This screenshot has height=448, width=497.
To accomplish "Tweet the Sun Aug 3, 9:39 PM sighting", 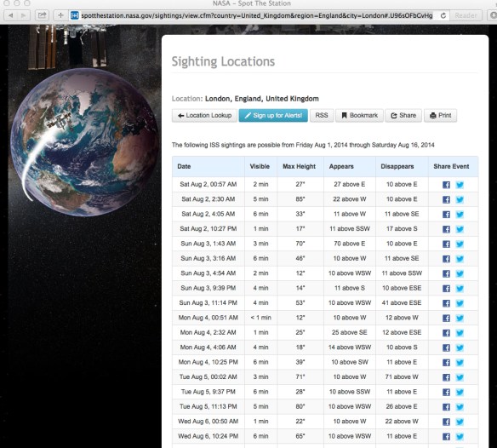I will 460,289.
